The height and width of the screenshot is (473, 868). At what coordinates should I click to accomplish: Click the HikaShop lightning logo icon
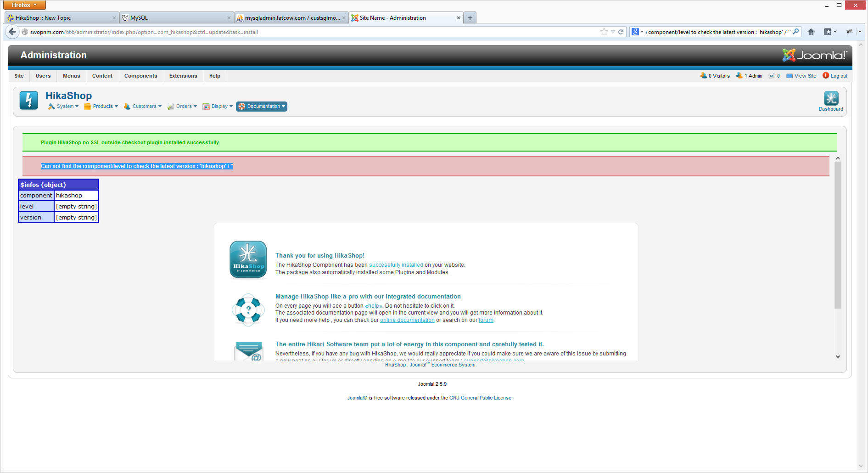[29, 100]
